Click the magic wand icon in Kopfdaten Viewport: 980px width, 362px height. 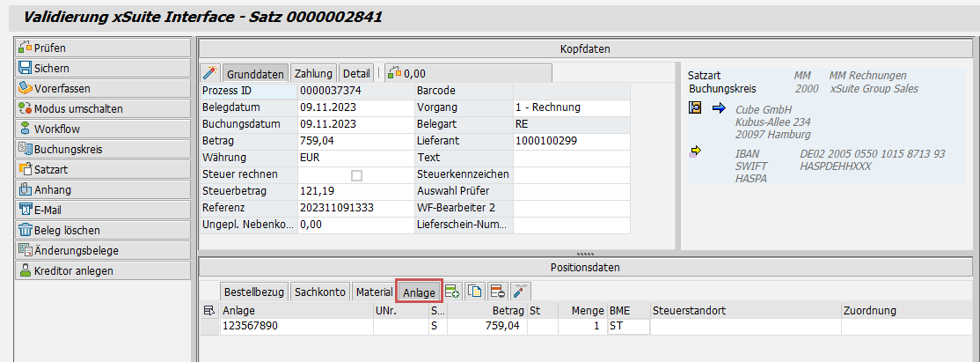210,72
